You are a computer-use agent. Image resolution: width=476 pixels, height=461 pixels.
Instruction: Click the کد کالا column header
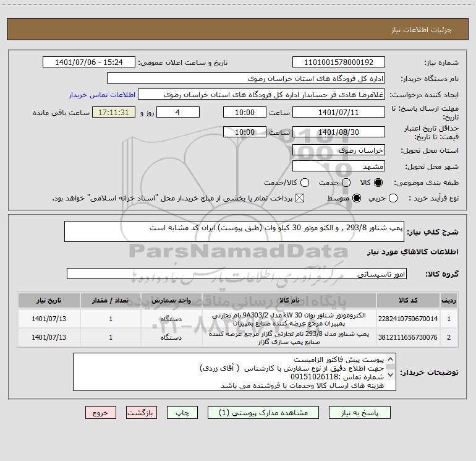[x=408, y=300]
